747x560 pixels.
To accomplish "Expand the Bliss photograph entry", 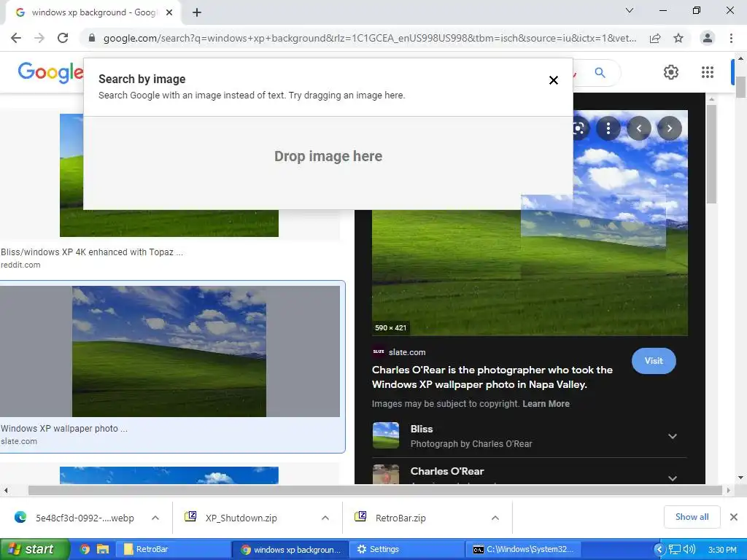I will pos(672,436).
